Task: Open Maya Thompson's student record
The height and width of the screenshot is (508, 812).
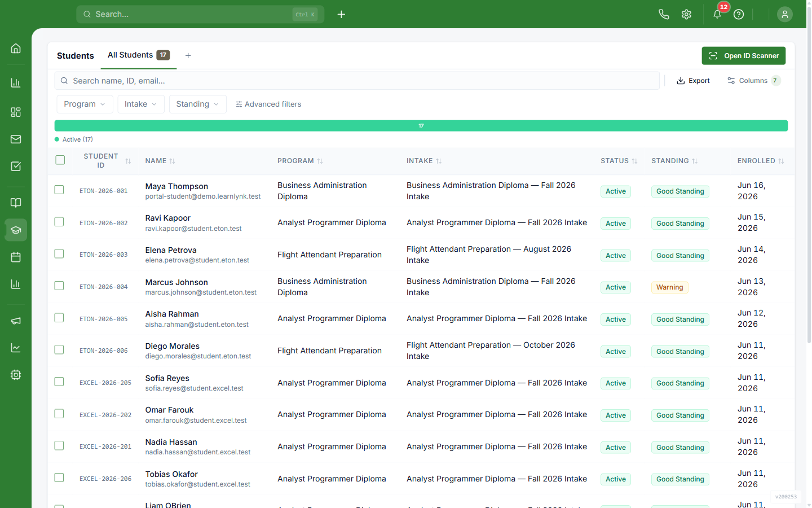Action: (x=176, y=186)
